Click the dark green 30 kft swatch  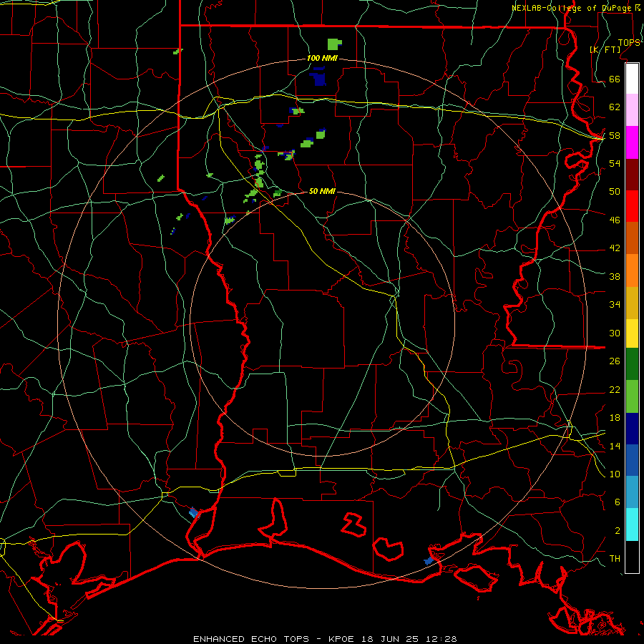632,364
